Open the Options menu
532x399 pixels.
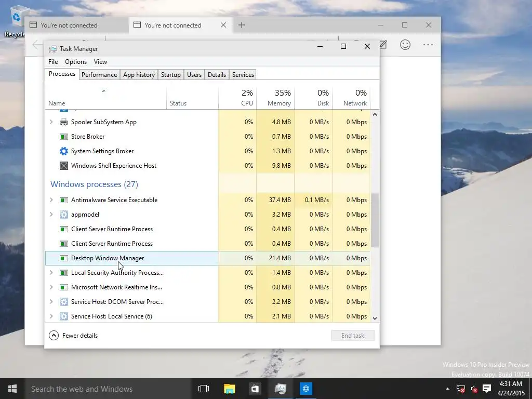tap(76, 62)
